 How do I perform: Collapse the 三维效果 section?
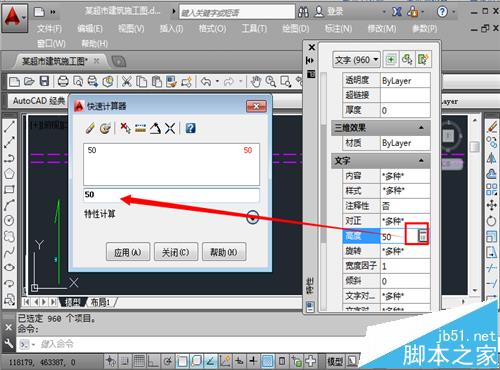421,128
